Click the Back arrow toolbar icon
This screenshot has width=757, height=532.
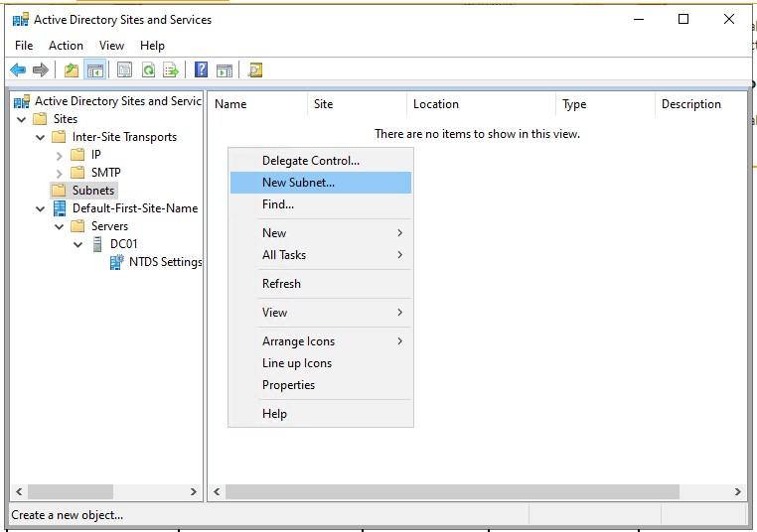coord(18,69)
